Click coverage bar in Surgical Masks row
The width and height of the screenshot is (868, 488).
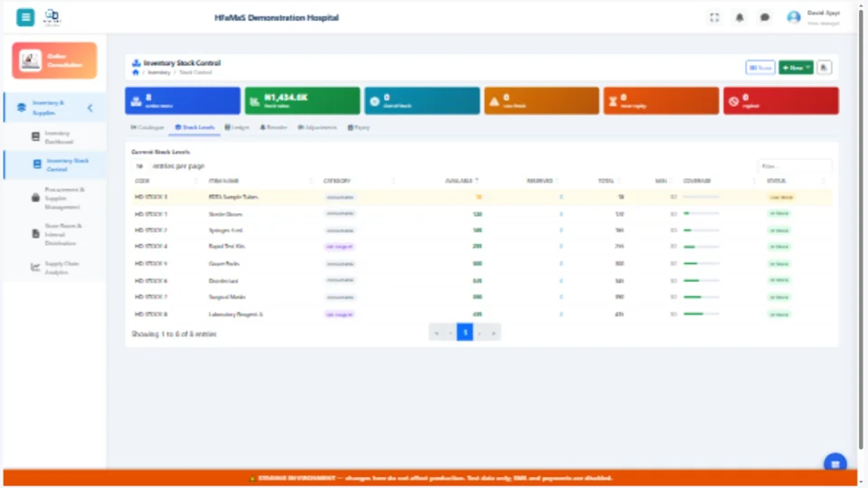click(701, 297)
